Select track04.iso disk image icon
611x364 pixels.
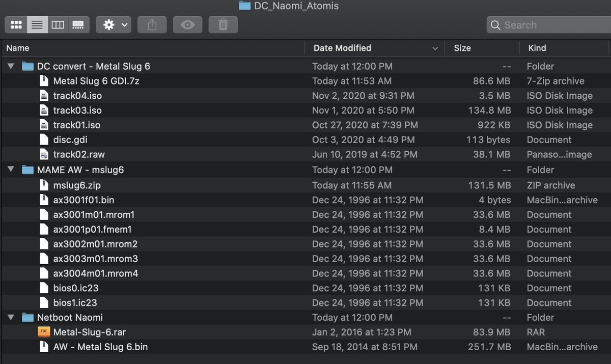point(44,96)
